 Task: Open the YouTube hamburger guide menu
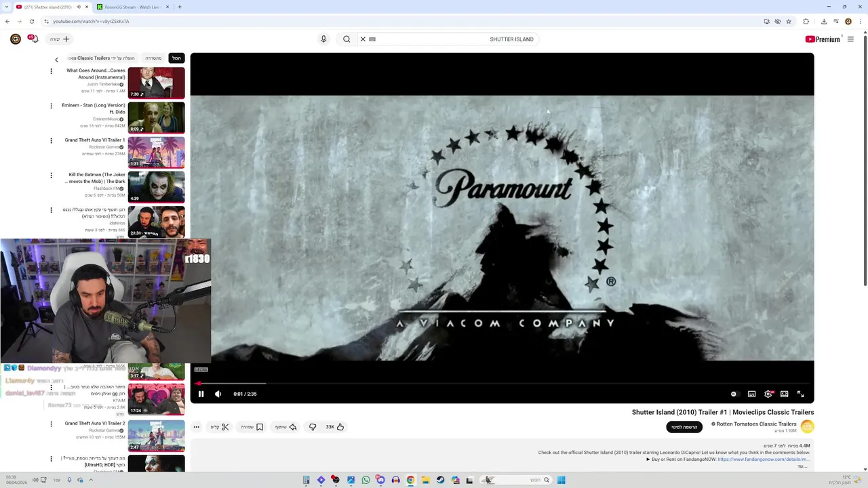pos(850,39)
